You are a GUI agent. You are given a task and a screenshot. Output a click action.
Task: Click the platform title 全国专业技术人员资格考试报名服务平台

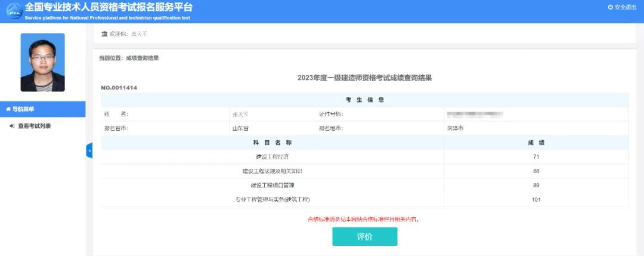click(x=109, y=7)
